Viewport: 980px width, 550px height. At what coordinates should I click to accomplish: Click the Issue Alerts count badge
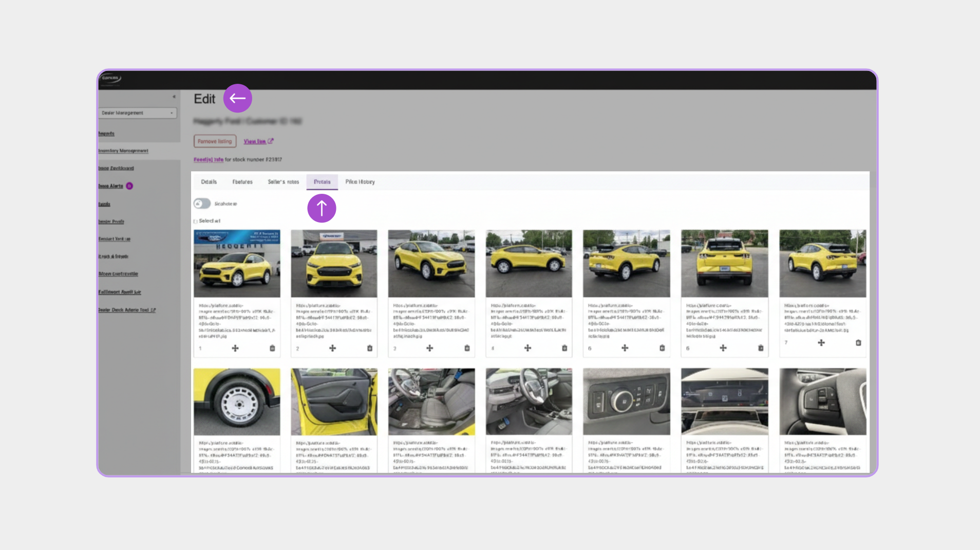(129, 186)
